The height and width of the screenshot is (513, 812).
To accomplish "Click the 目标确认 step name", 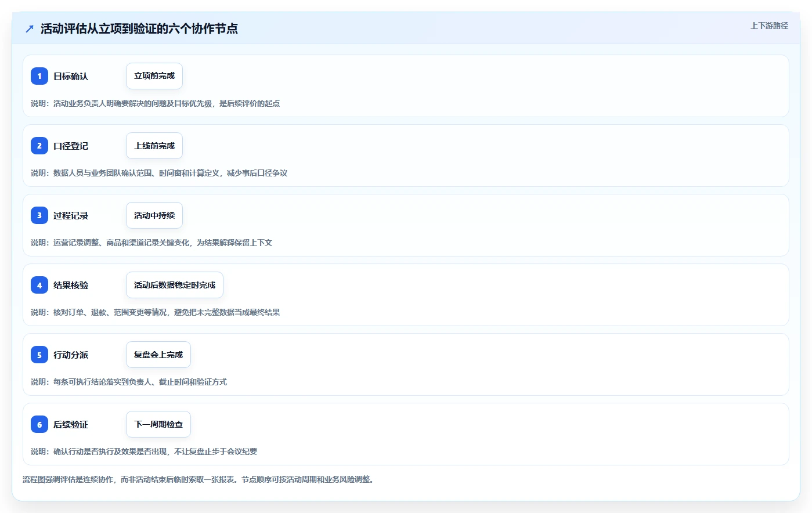I will [71, 76].
